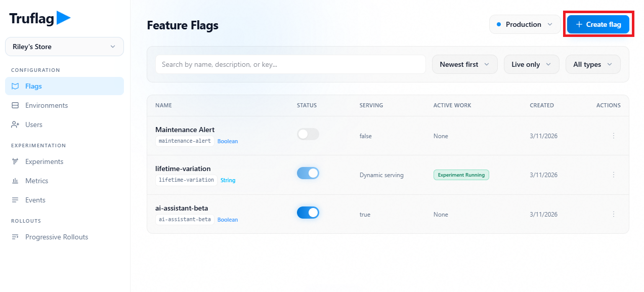Click the Create flag button
The image size is (644, 292).
pyautogui.click(x=598, y=24)
